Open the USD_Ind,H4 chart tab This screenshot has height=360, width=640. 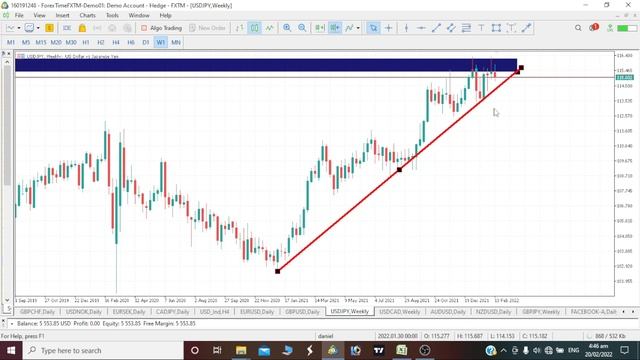tap(214, 311)
